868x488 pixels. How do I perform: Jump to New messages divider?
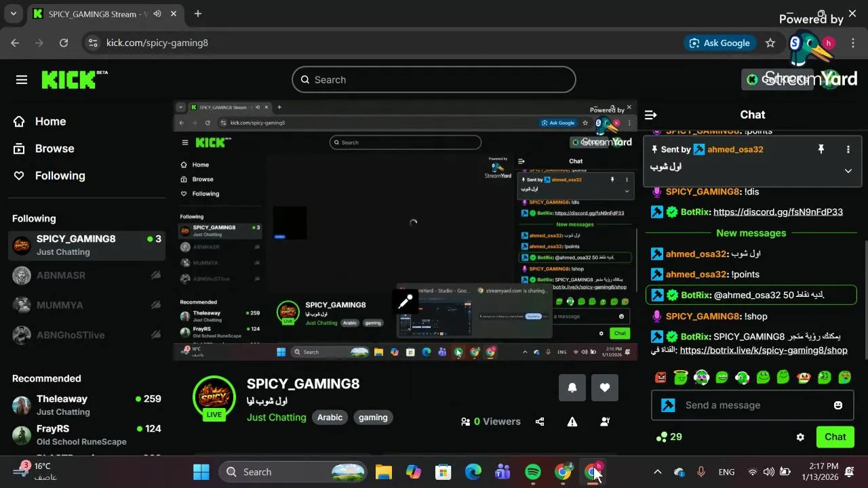tap(751, 233)
